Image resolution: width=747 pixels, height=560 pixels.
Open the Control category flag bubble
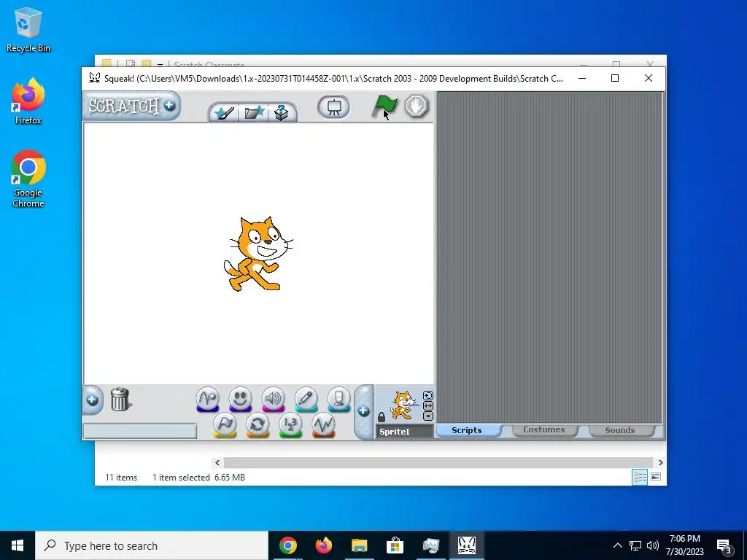pos(225,425)
